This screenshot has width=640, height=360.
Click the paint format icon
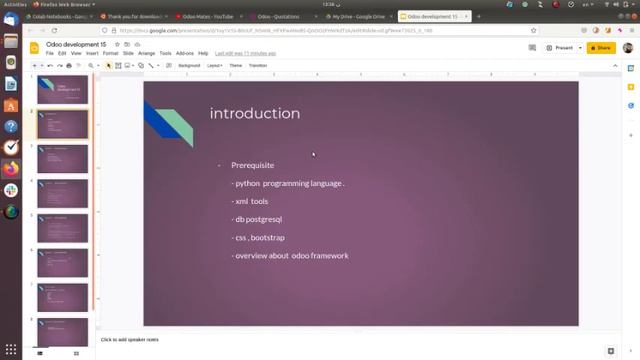point(79,65)
